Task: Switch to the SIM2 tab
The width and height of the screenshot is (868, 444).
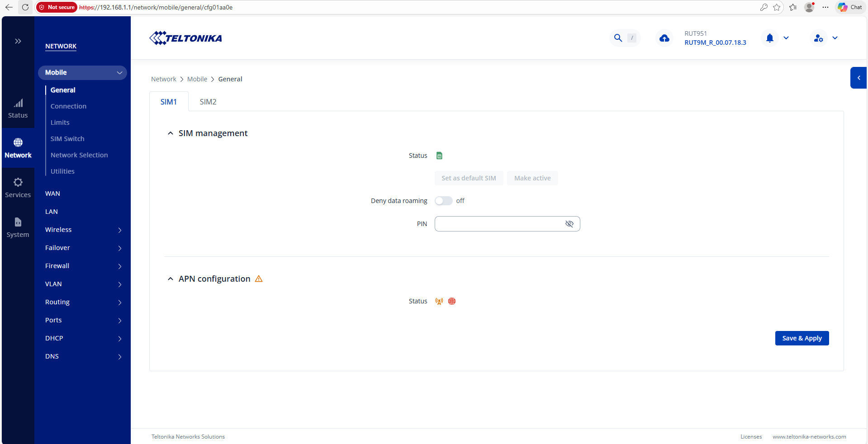Action: click(208, 102)
